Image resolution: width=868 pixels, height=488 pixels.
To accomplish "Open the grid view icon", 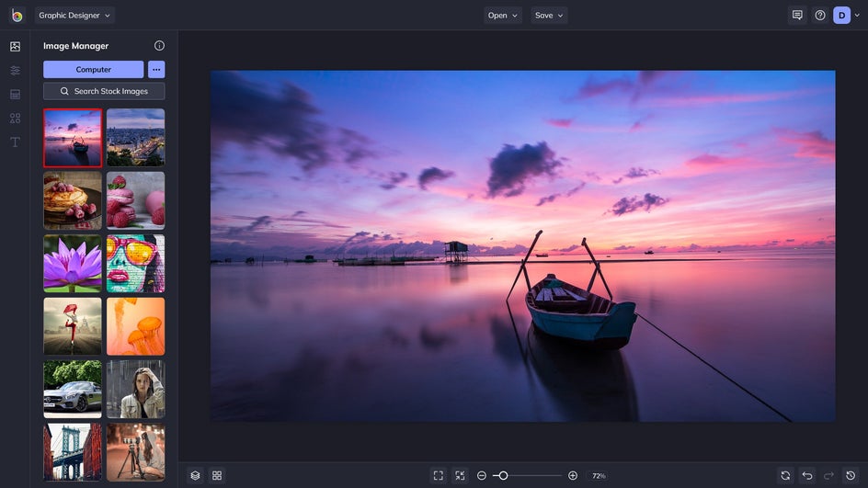I will coord(217,475).
